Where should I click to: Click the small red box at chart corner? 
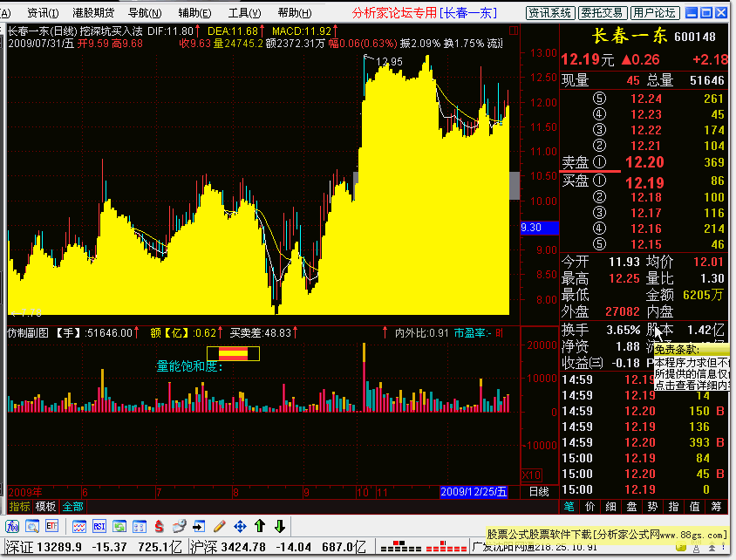(x=514, y=31)
